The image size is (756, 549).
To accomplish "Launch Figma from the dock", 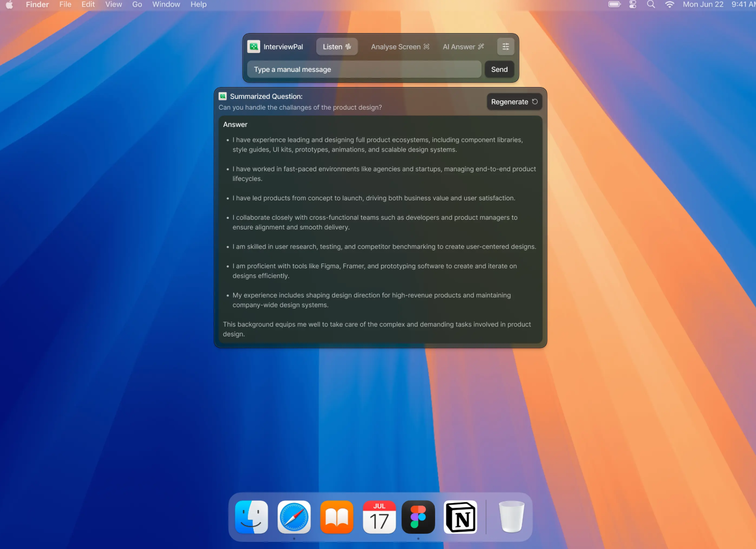I will 418,517.
